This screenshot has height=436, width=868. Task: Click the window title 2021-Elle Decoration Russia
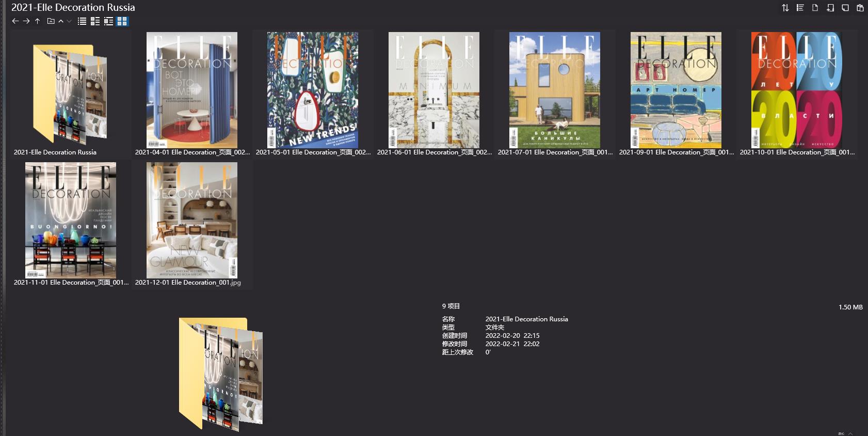coord(73,7)
